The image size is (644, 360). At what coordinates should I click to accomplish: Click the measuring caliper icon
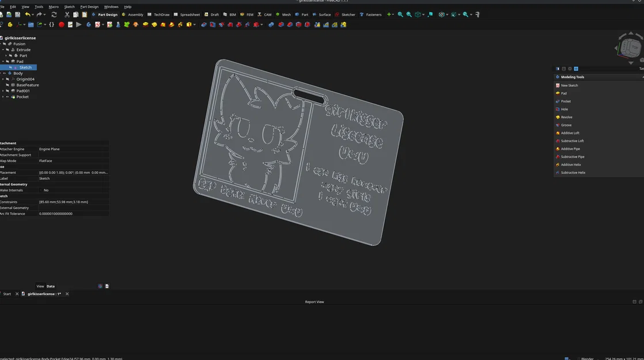tap(478, 14)
